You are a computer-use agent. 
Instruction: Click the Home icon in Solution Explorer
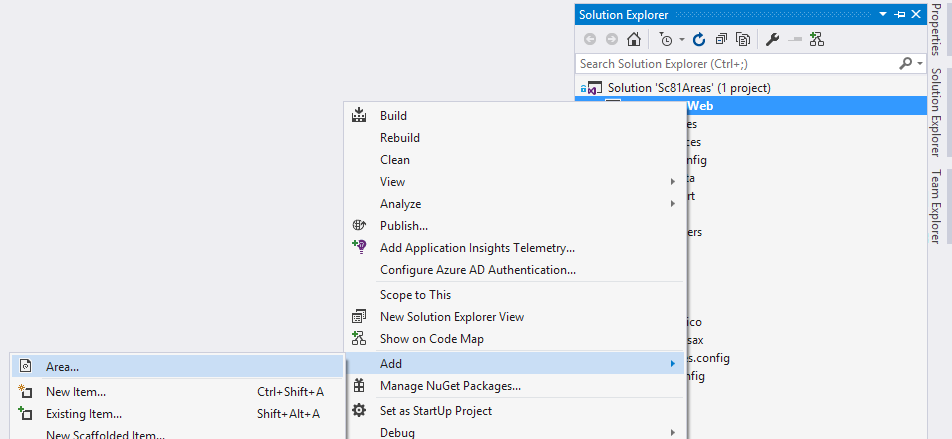[x=634, y=40]
